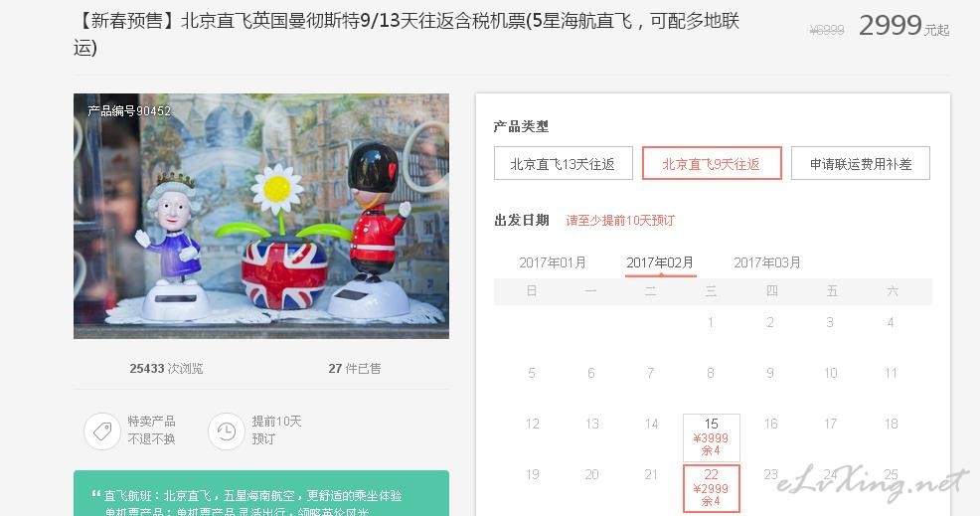This screenshot has height=516, width=980.
Task: Switch to the 2017年03月 calendar tab
Action: pos(767,262)
